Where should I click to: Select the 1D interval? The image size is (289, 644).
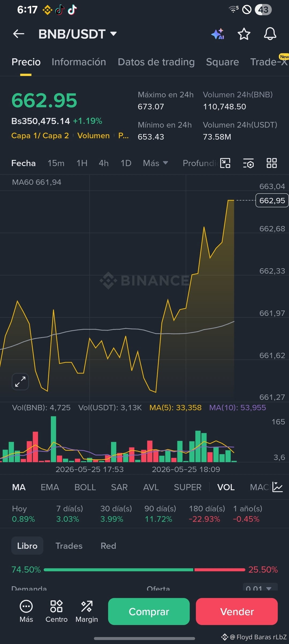(x=126, y=163)
